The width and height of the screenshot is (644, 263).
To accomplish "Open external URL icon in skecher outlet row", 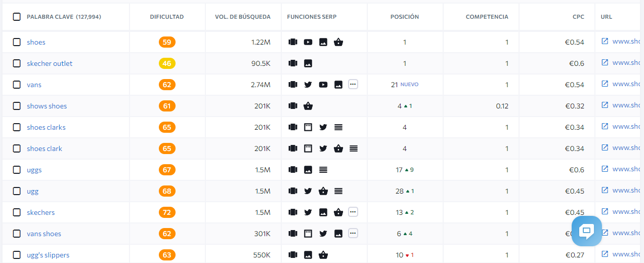I will tap(605, 62).
